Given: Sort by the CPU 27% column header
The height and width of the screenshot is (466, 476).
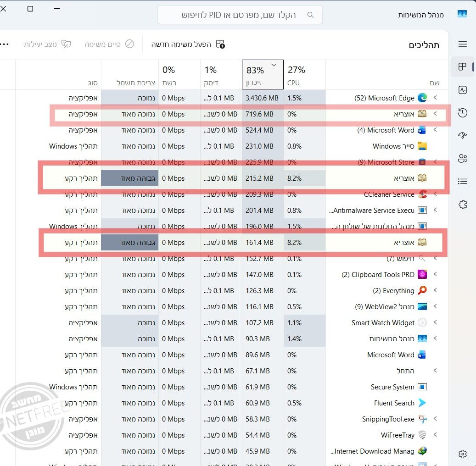Looking at the screenshot, I should click(x=304, y=75).
